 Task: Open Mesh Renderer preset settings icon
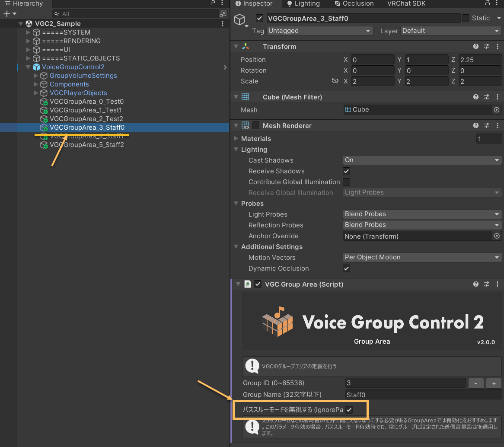487,125
